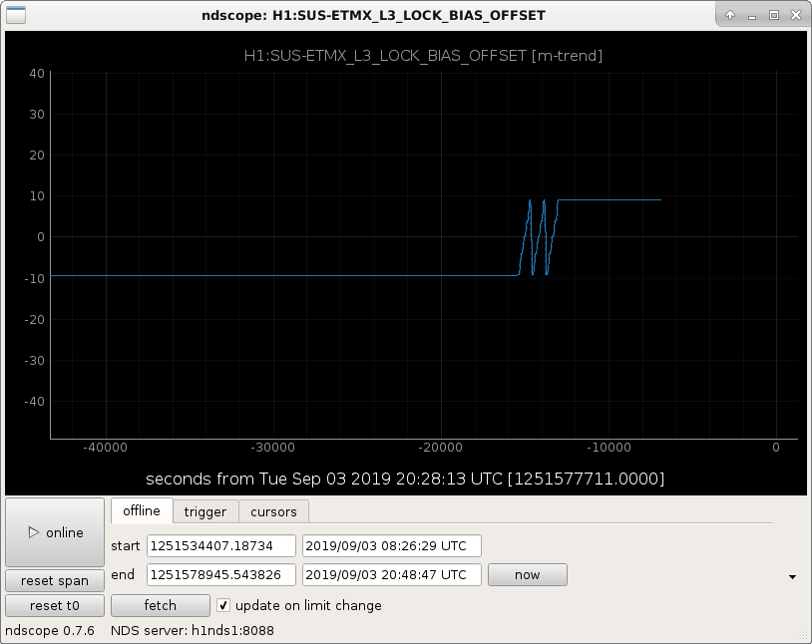
Task: Click the ndscope 0.7.6 version text
Action: coord(50,630)
